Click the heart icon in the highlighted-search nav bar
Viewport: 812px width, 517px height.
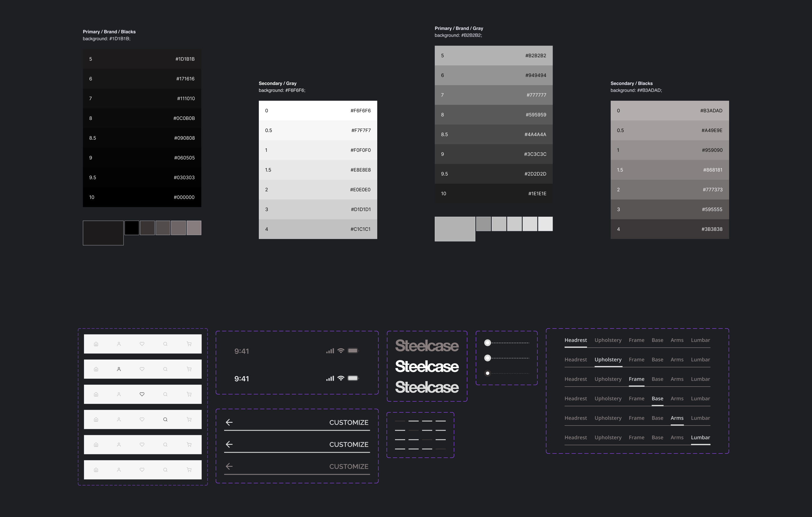coord(142,419)
